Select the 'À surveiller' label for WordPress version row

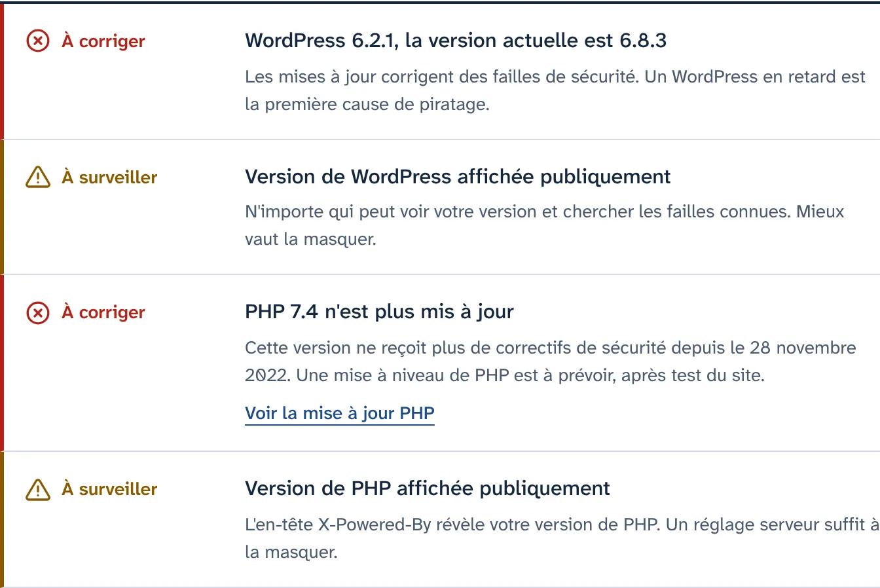(x=109, y=177)
